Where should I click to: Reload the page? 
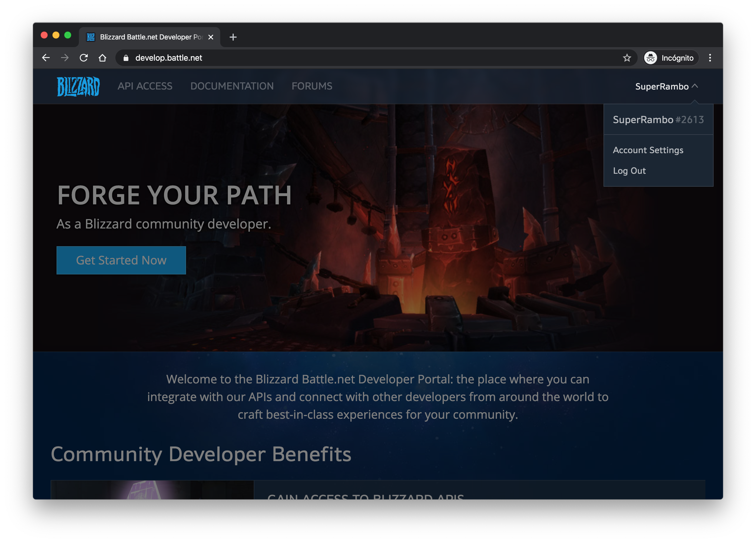(84, 58)
